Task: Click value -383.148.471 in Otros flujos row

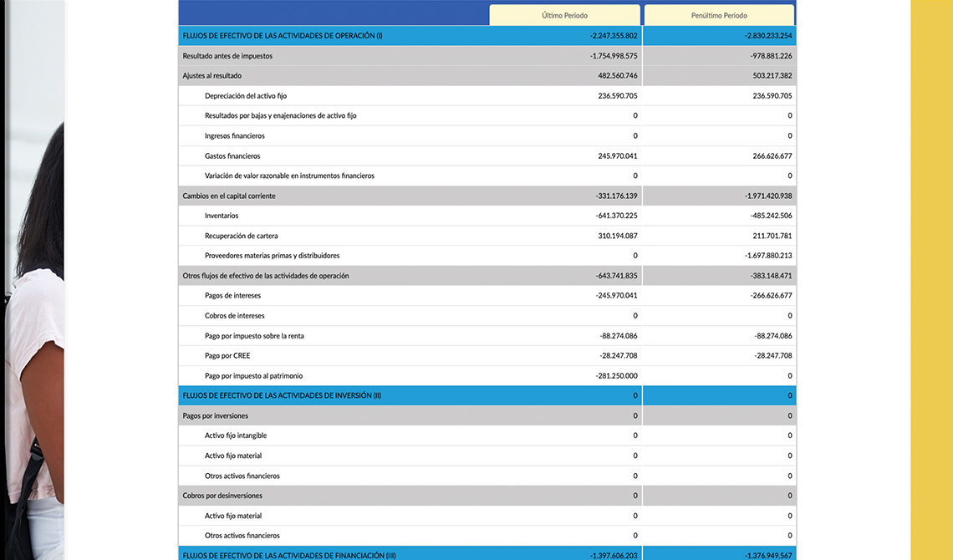Action: pos(772,276)
